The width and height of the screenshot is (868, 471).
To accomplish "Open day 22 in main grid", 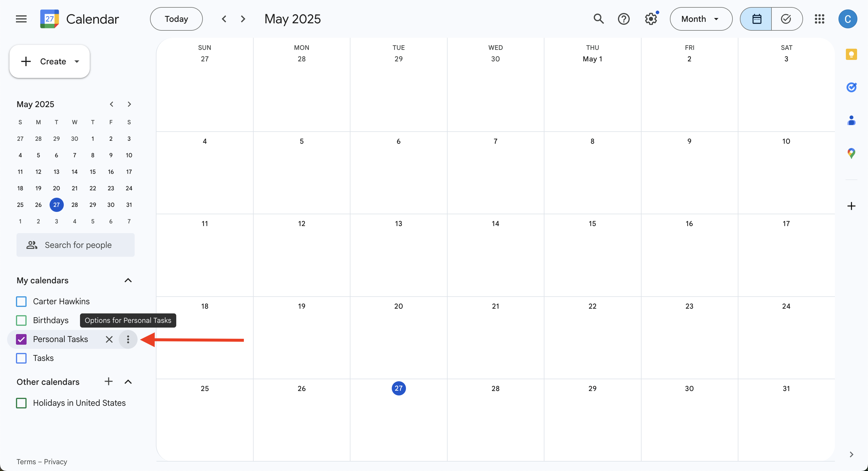I will point(592,306).
